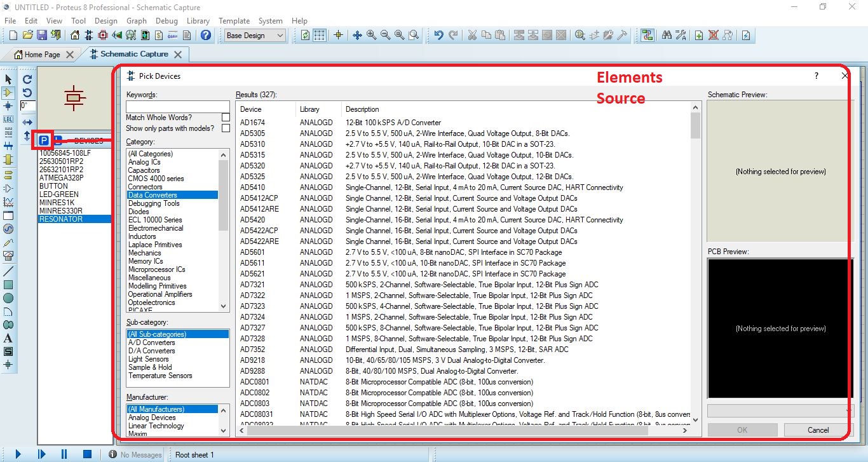Select the Wire Label (LBL) tool
This screenshot has height=462, width=868.
pos(8,119)
